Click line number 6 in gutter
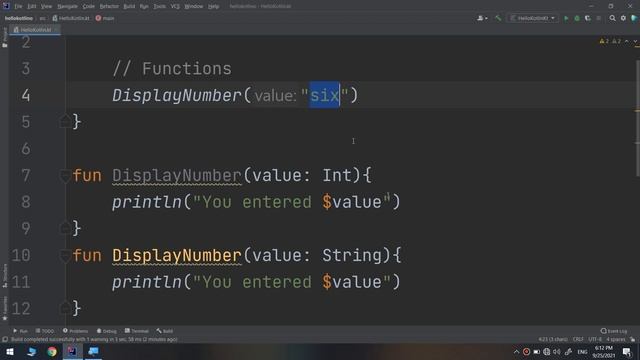The width and height of the screenshot is (640, 360). (26, 149)
